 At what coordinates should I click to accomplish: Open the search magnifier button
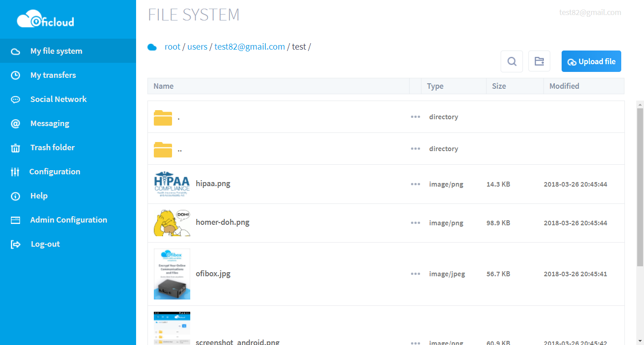point(512,61)
